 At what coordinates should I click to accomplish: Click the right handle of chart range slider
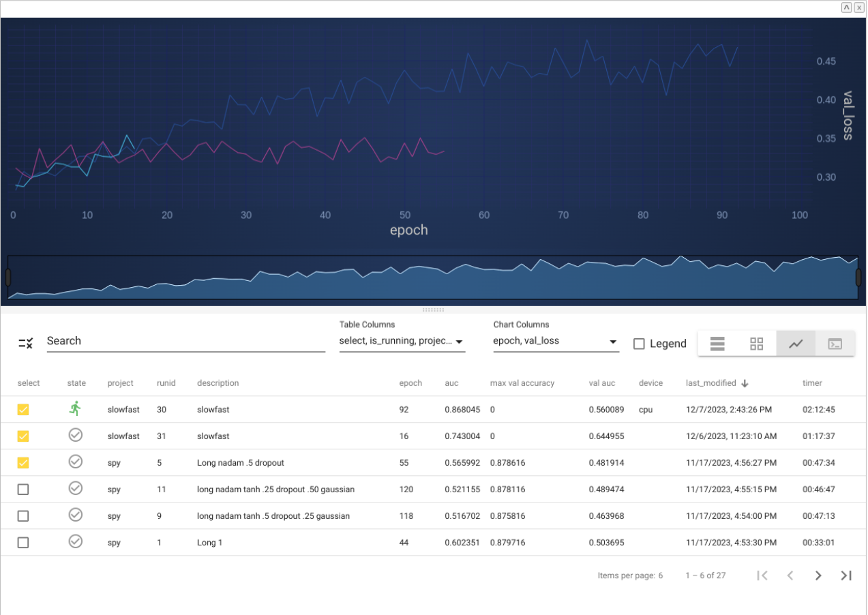coord(858,277)
